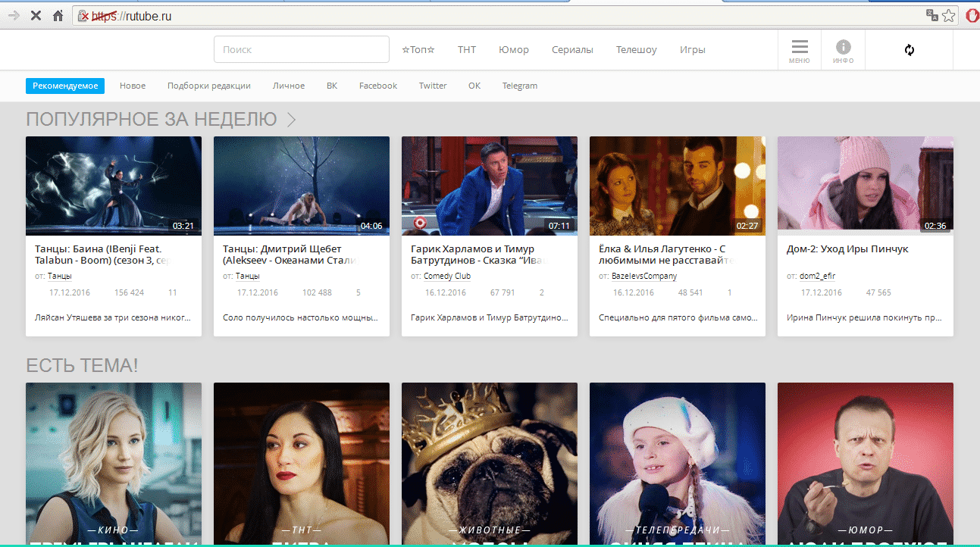This screenshot has height=547, width=980.
Task: Click the view count 67 791
Action: [x=503, y=292]
